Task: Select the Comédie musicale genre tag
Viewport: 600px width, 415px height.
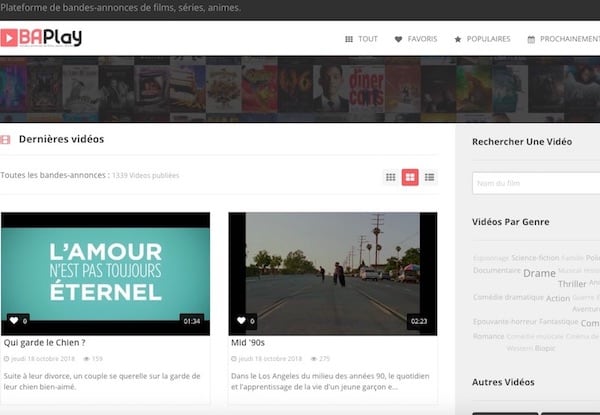Action: (x=535, y=337)
